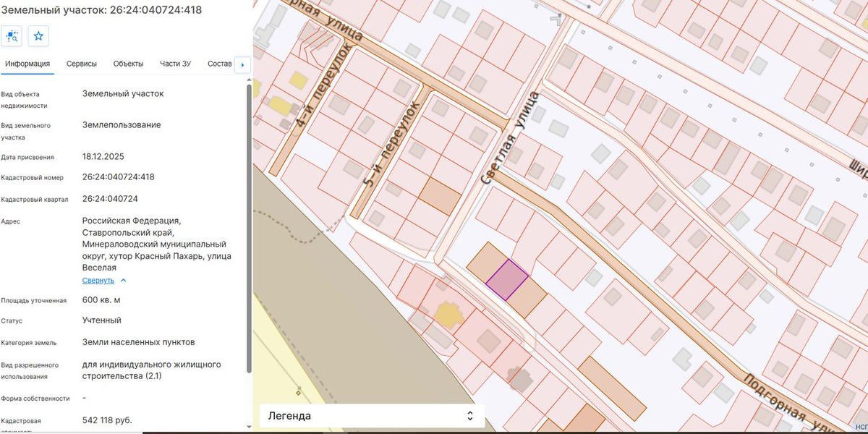
Task: Click the Площадь уточненная label
Action: coord(34,301)
